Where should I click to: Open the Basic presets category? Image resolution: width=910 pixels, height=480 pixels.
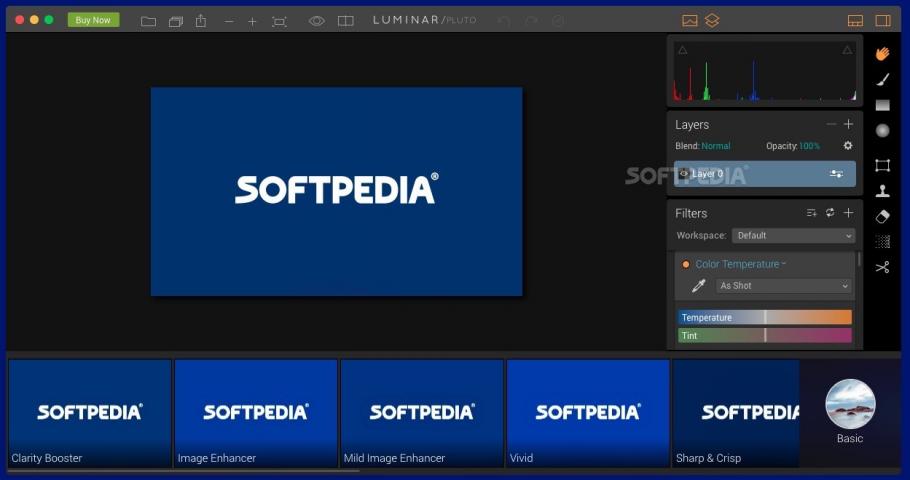(850, 412)
